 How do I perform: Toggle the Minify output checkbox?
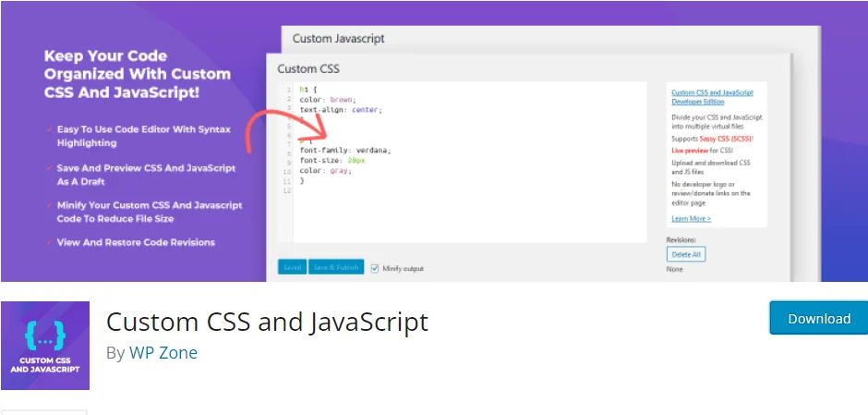point(375,268)
